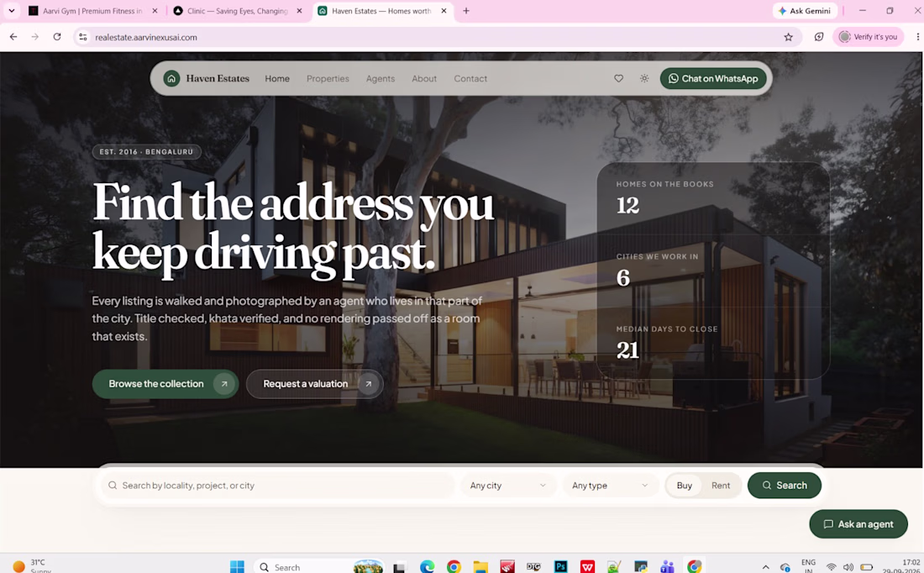Expand the Any type dropdown
The width and height of the screenshot is (924, 573).
[x=610, y=485]
